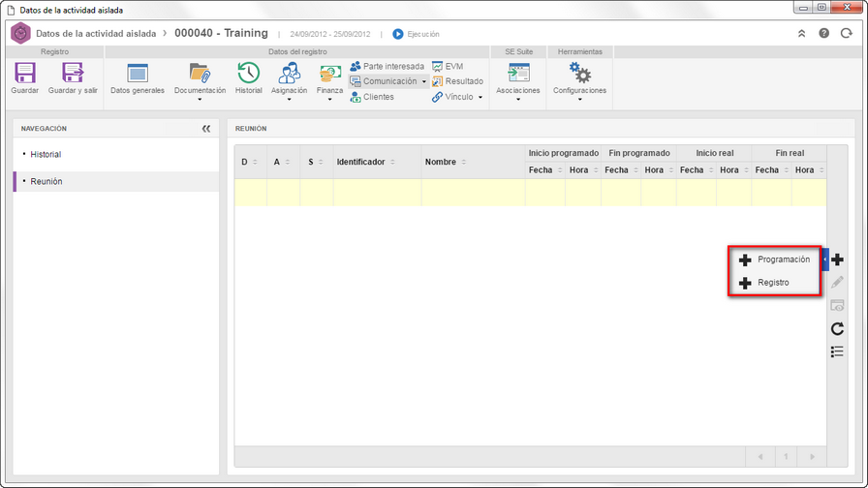Expand the Configuraciones dropdown arrow
Viewport: 868px width, 488px height.
579,100
